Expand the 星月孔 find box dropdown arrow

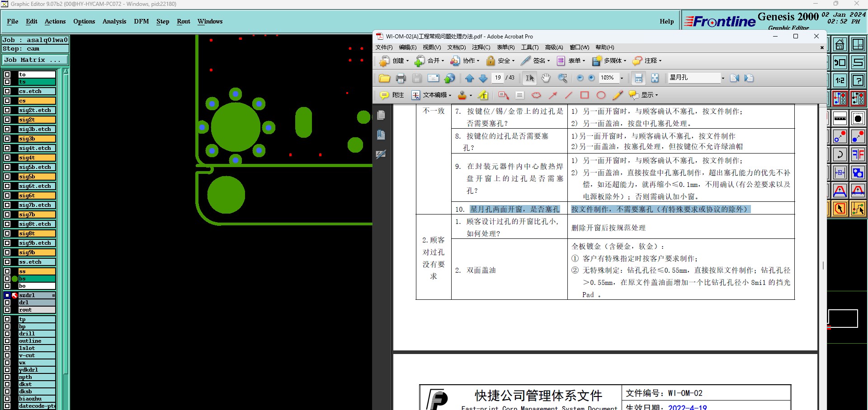(x=722, y=78)
